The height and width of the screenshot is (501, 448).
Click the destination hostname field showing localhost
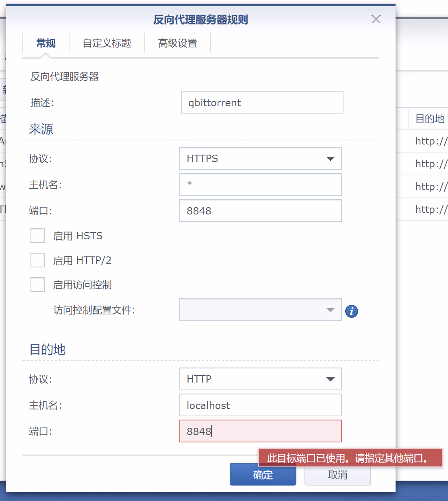click(x=260, y=405)
